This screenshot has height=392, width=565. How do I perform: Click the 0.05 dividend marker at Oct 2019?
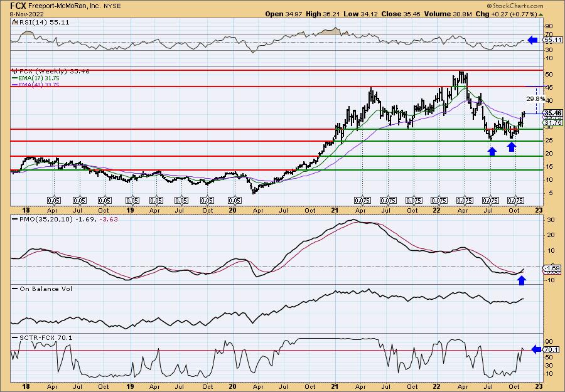click(x=207, y=201)
